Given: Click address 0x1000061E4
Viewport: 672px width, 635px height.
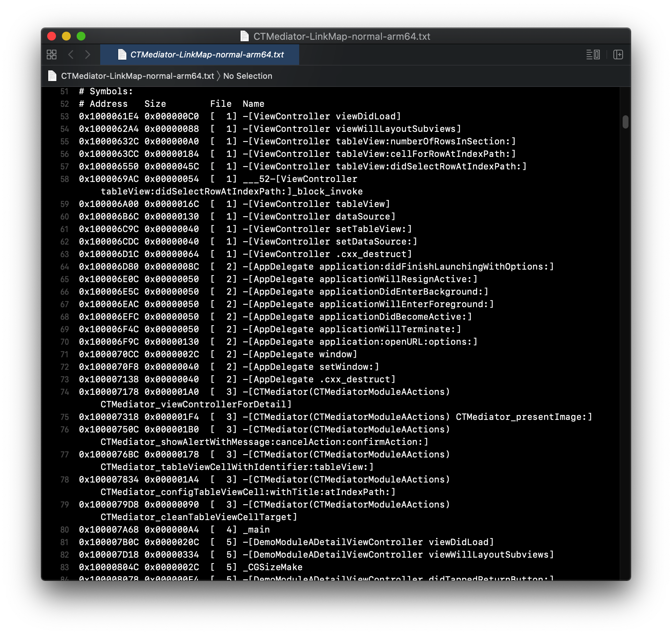Looking at the screenshot, I should (109, 116).
